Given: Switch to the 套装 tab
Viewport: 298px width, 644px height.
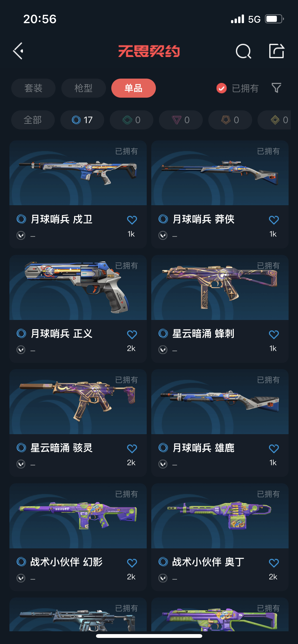Looking at the screenshot, I should [x=33, y=88].
